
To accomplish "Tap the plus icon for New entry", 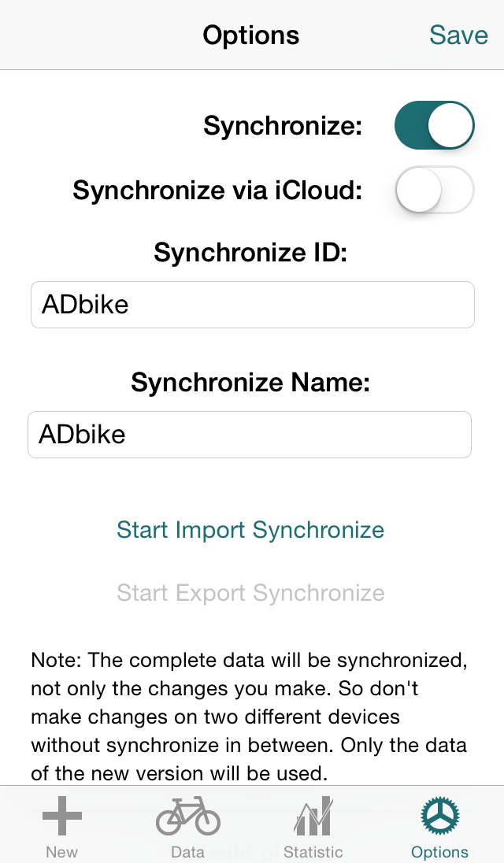I will (x=62, y=816).
